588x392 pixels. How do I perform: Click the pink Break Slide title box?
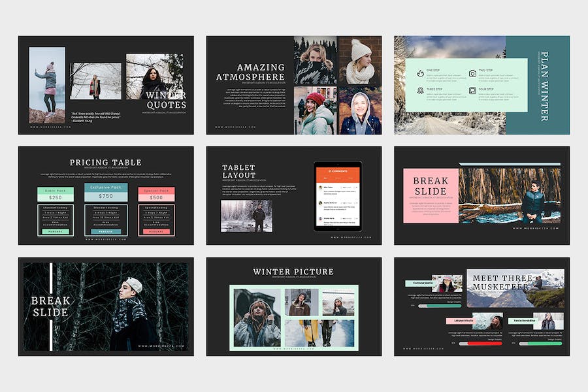pos(431,195)
